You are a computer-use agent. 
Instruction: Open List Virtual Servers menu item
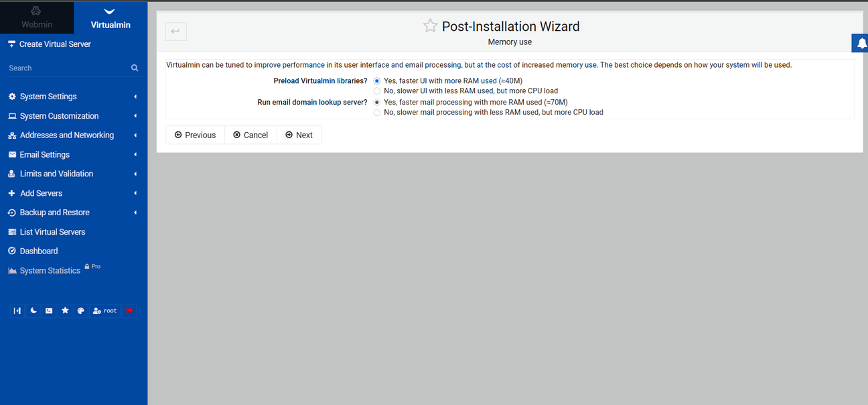52,232
